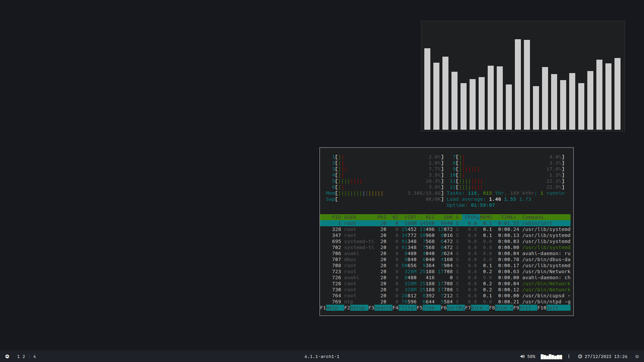Switch to workspace 4
Image resolution: width=644 pixels, height=362 pixels.
pos(34,356)
